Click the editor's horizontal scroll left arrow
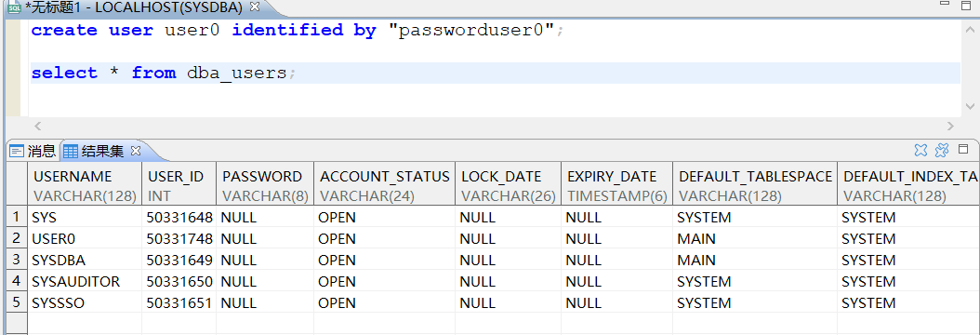980x335 pixels. [37, 127]
